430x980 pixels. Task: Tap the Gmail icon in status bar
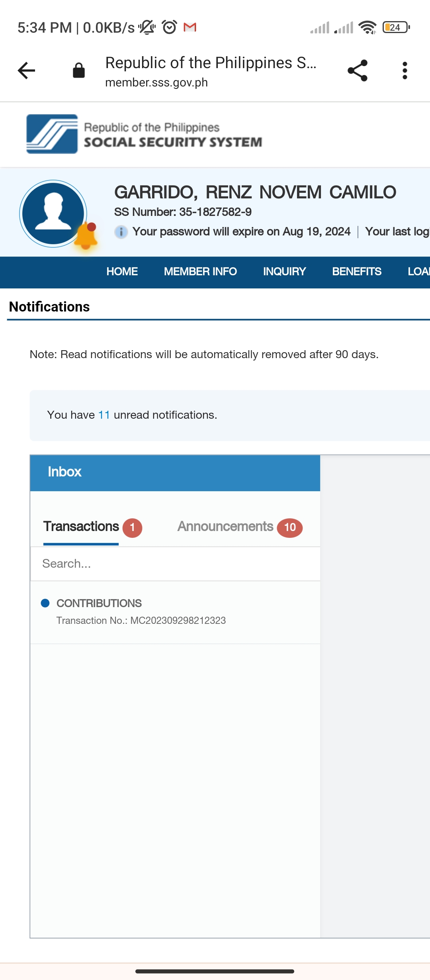pyautogui.click(x=190, y=27)
